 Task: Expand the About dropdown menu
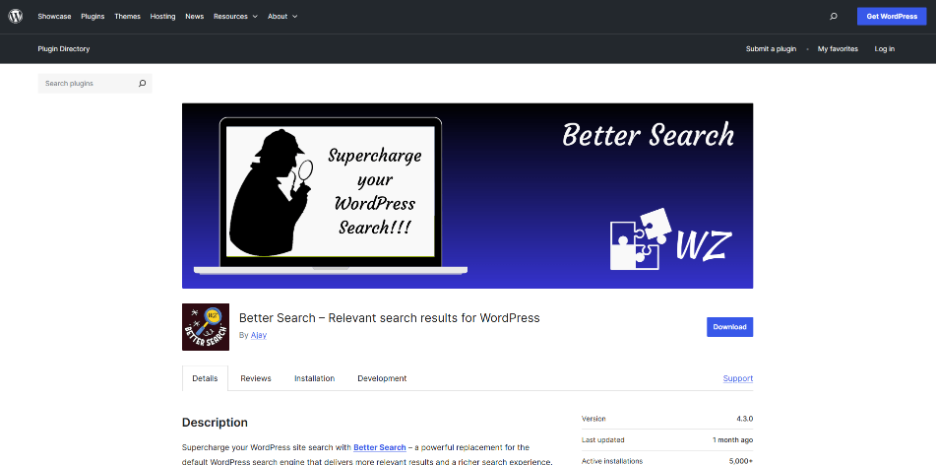(282, 17)
